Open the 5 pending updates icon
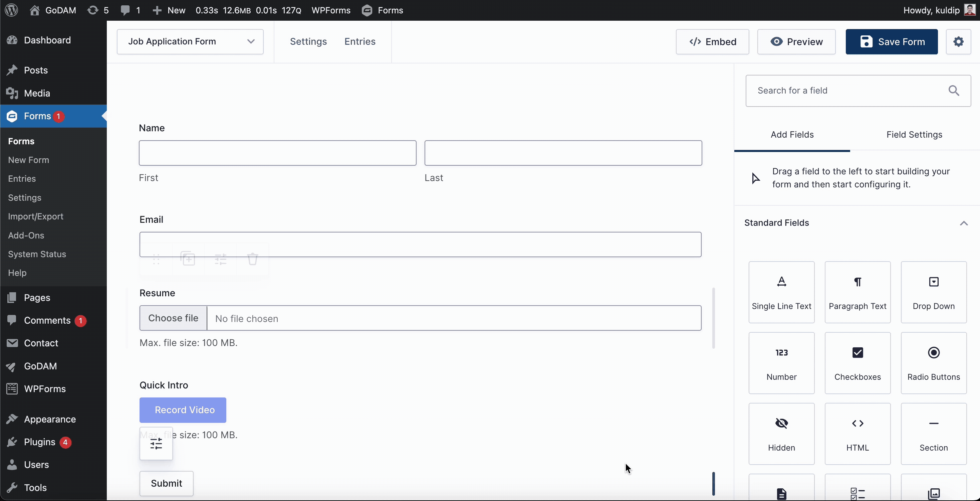980x501 pixels. click(98, 10)
